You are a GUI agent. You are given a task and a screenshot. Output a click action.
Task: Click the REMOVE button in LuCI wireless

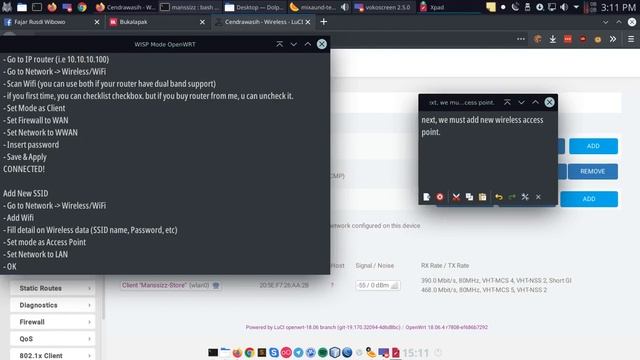coord(592,171)
